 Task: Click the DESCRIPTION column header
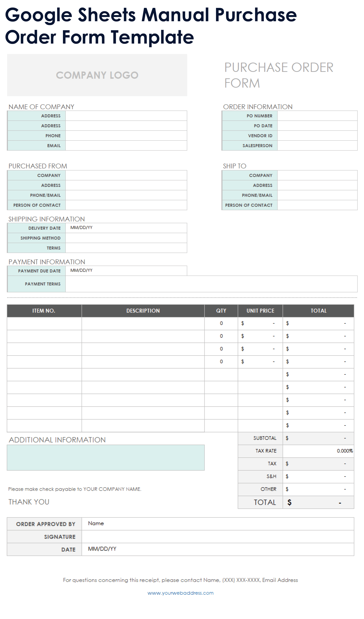(143, 311)
